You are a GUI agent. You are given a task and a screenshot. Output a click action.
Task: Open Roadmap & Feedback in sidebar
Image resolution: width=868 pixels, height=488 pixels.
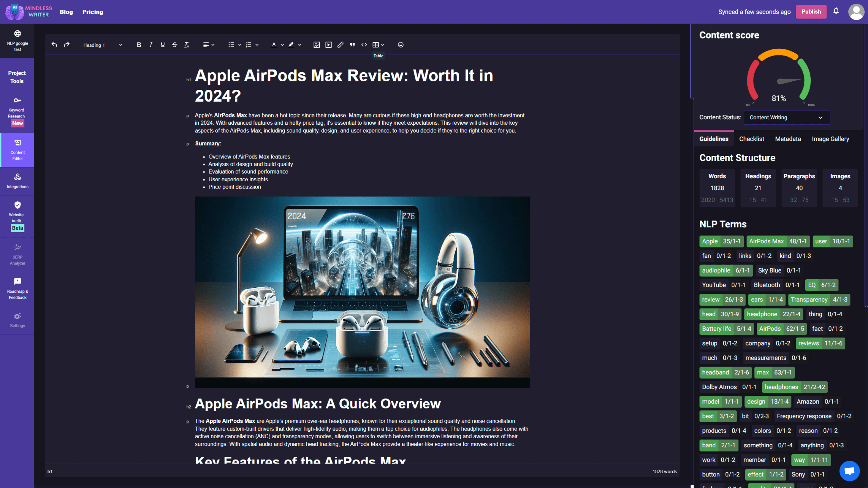(x=17, y=289)
